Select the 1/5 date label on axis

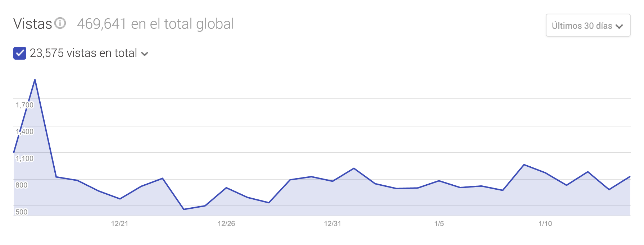(439, 223)
